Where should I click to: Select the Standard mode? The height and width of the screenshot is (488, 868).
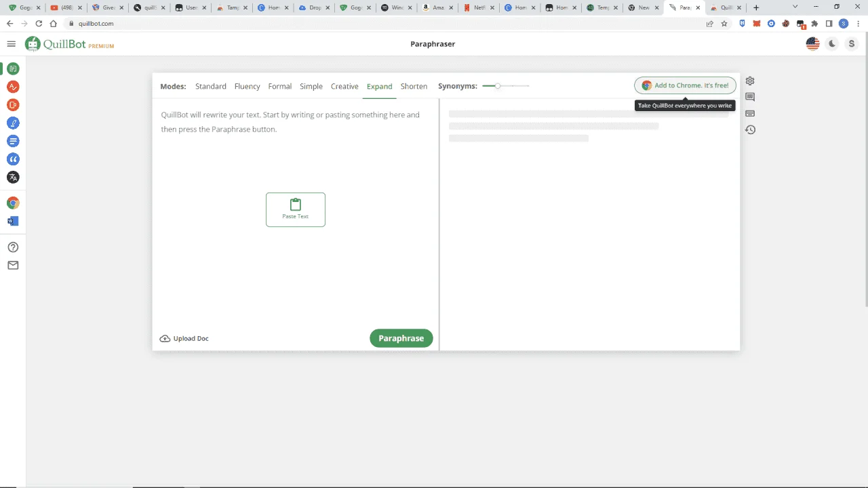point(211,86)
